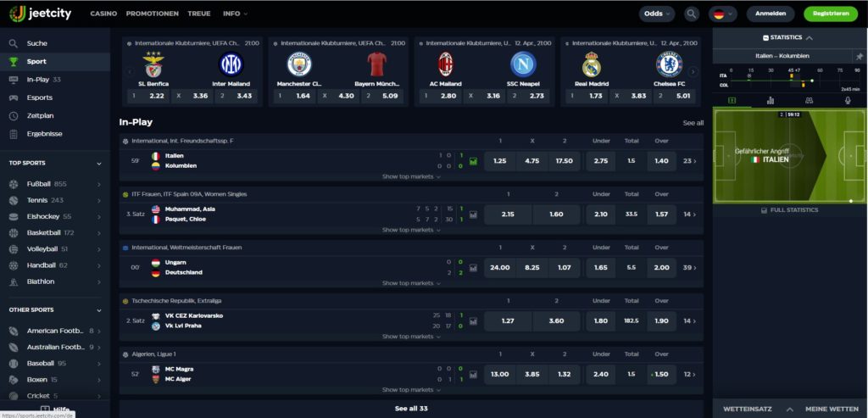This screenshot has height=418, width=868.
Task: Open statistics icon for Italien–Kolumbien match
Action: click(473, 161)
